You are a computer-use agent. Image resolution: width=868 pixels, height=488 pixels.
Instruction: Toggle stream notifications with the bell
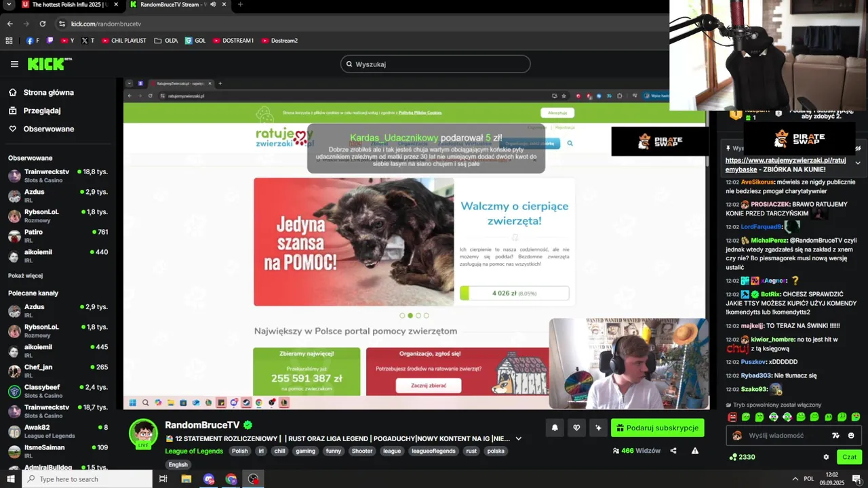pos(555,428)
